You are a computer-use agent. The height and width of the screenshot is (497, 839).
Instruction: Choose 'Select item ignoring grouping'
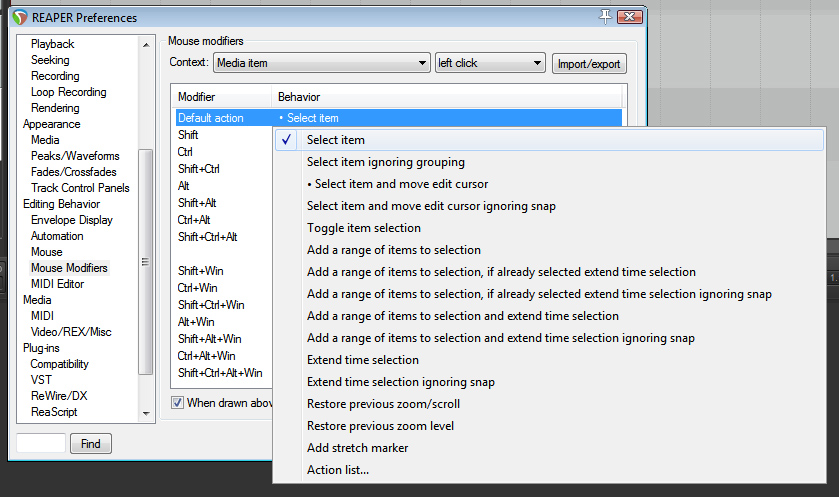point(550,162)
